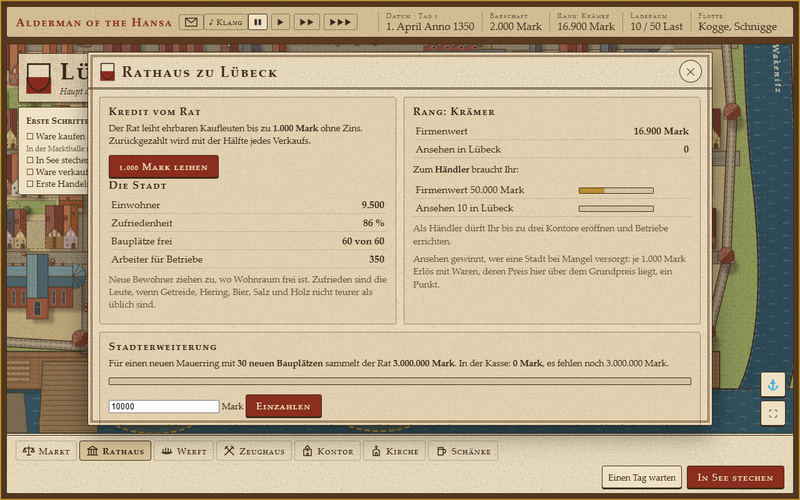The height and width of the screenshot is (500, 800).
Task: Borrow 1.000 Mark leihen button
Action: point(163,167)
